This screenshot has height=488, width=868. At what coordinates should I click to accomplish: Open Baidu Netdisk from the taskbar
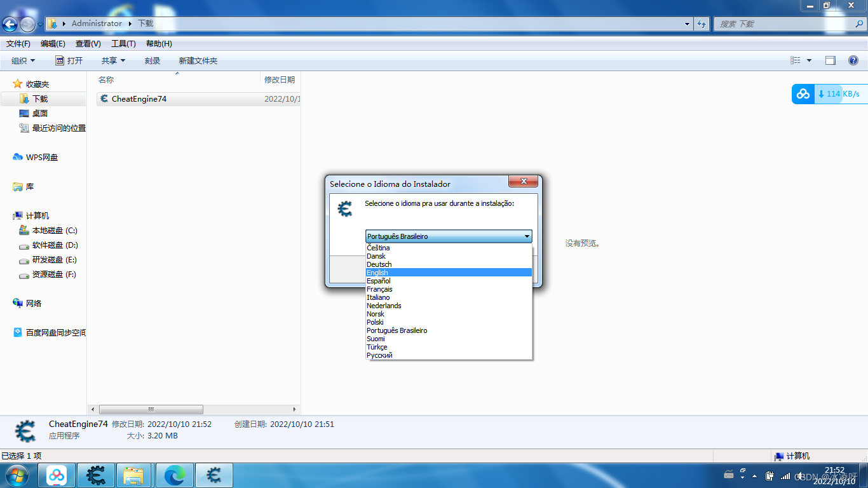pos(57,475)
